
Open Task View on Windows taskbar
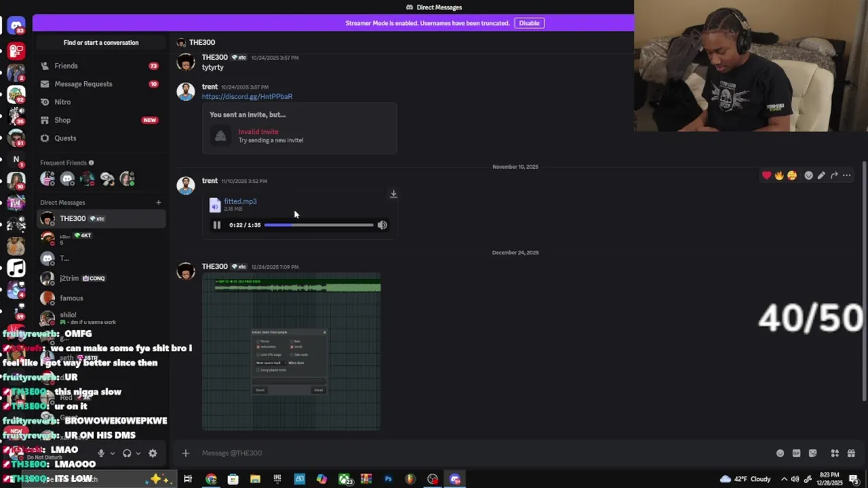pos(188,479)
